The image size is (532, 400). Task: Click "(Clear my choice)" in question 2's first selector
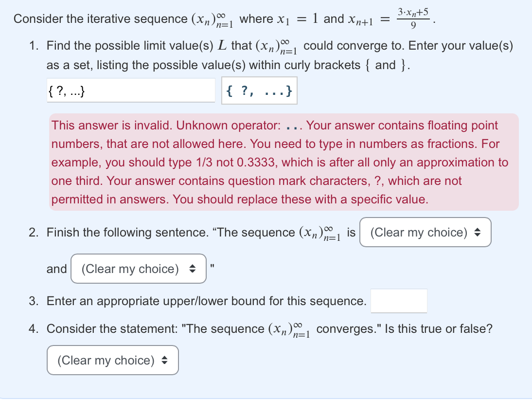pyautogui.click(x=418, y=232)
